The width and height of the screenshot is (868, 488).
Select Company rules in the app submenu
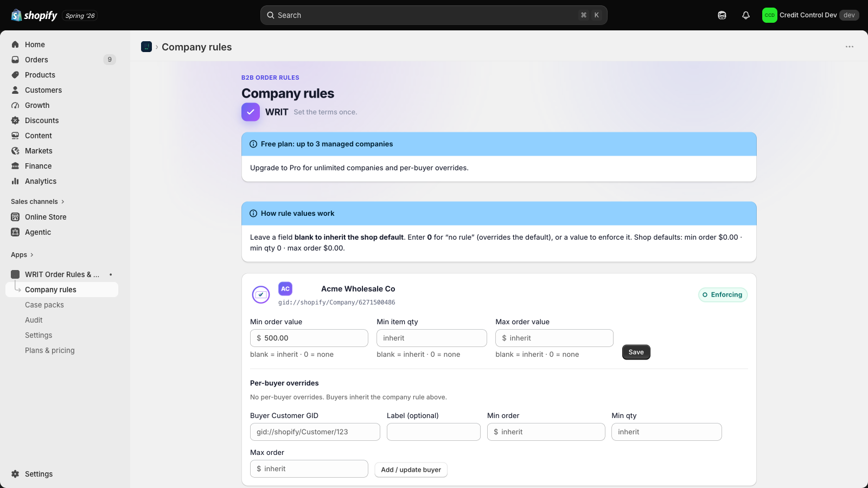pos(62,290)
